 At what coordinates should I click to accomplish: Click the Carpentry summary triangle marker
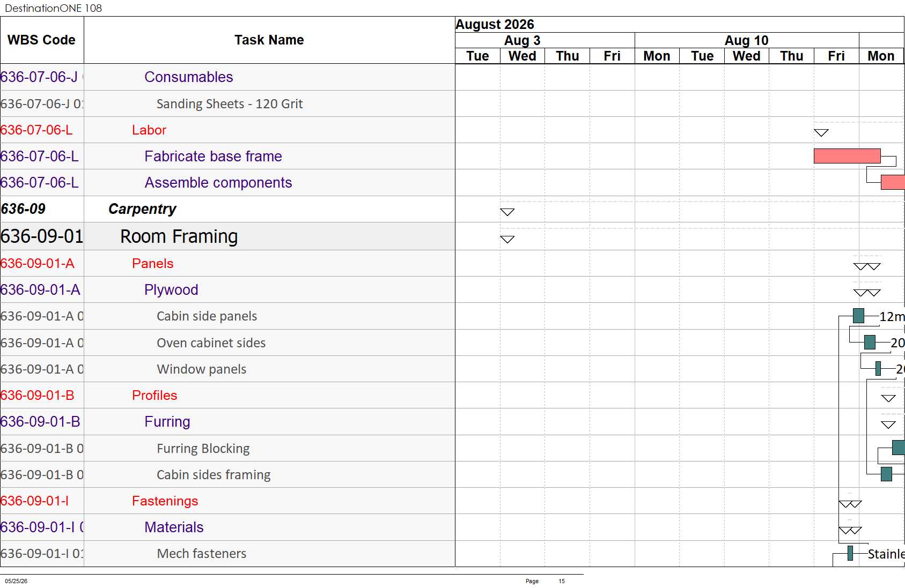click(x=507, y=212)
